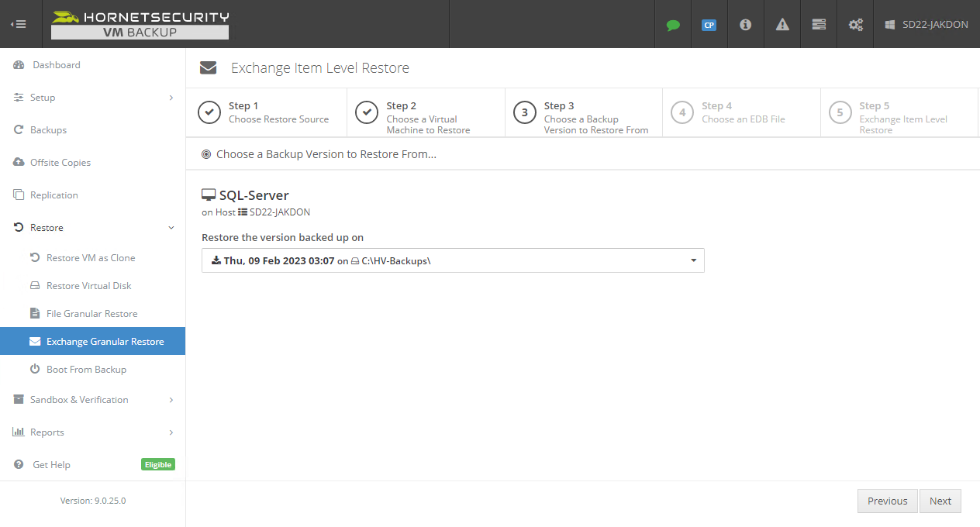Click the Exchange Item Level Restore heading
This screenshot has width=980, height=527.
(320, 68)
